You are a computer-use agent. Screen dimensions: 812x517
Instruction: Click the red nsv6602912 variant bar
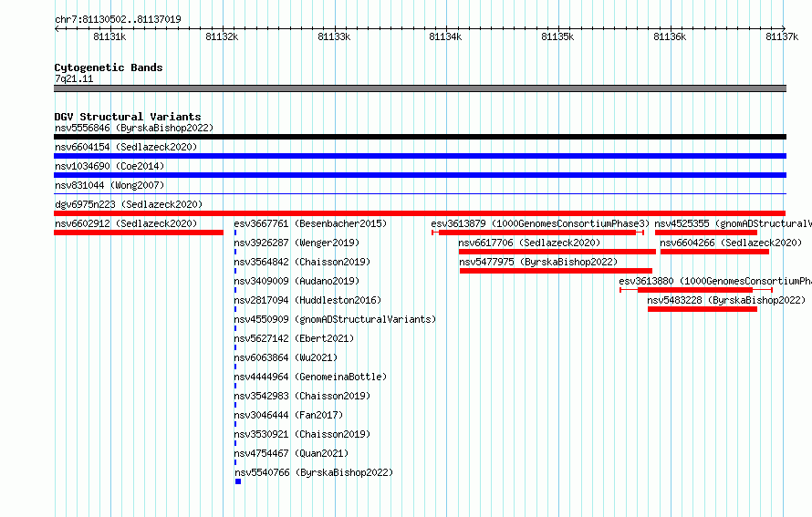139,233
